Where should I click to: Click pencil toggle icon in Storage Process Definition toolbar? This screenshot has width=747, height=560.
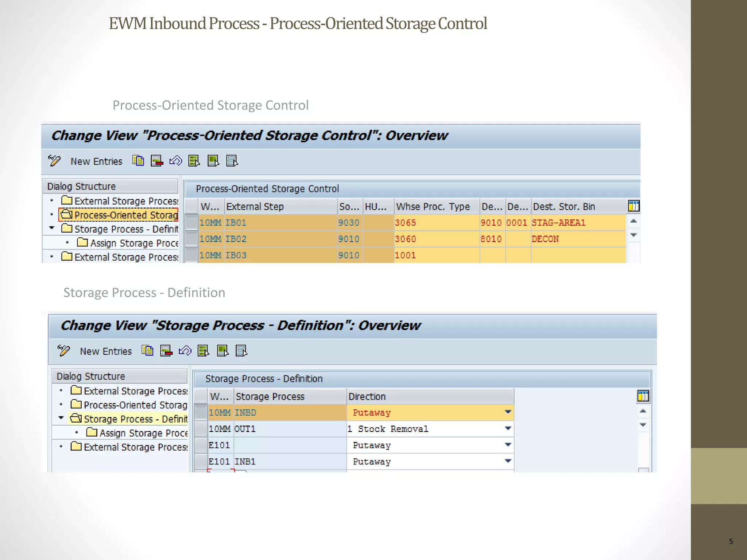pyautogui.click(x=64, y=351)
